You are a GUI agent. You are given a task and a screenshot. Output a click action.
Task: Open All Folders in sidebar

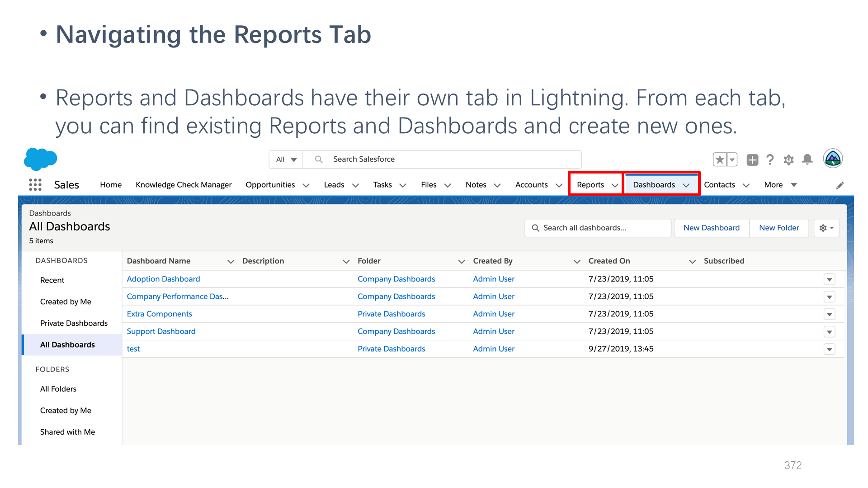[x=58, y=389]
